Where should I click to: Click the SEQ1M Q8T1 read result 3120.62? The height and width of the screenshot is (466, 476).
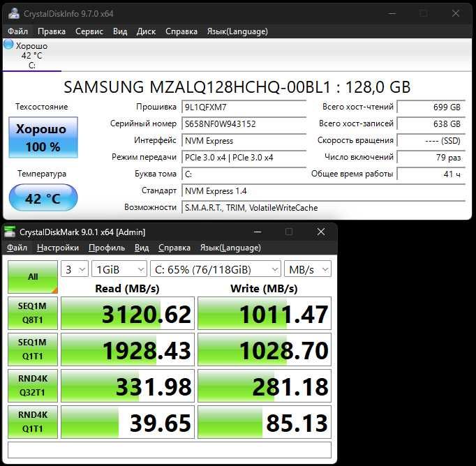coord(128,313)
